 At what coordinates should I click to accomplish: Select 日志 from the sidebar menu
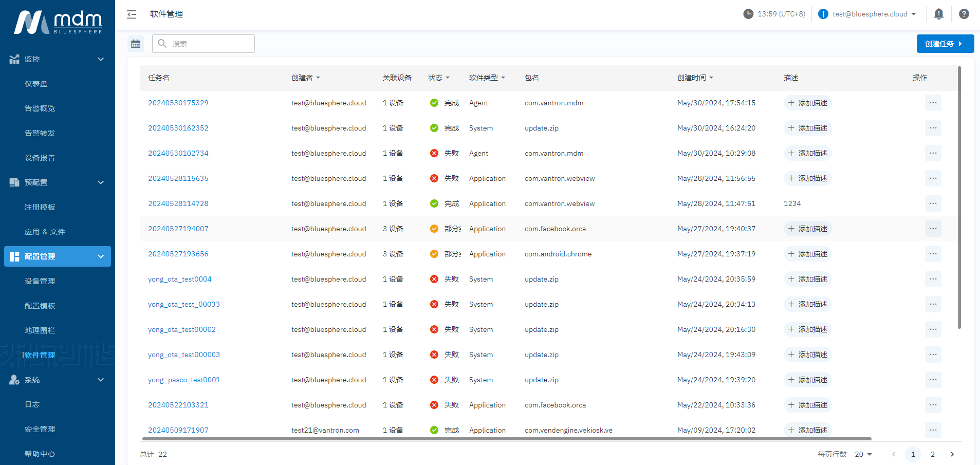[x=32, y=404]
